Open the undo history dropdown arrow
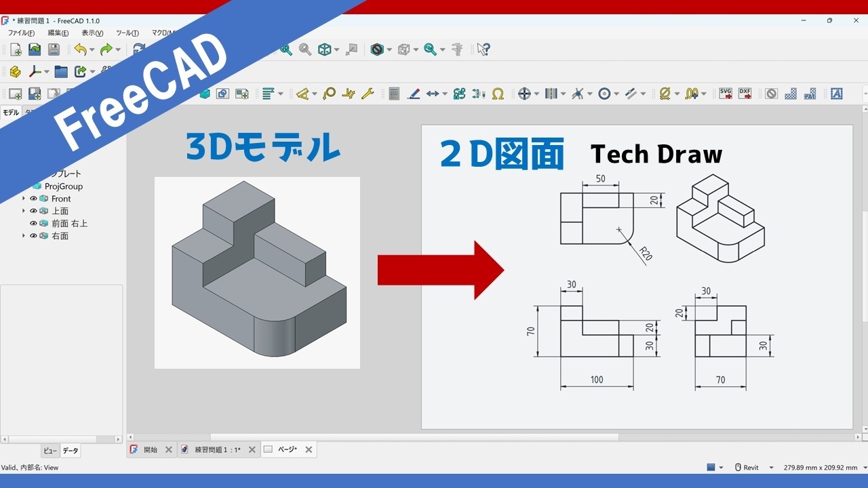The width and height of the screenshot is (868, 488). coord(92,49)
